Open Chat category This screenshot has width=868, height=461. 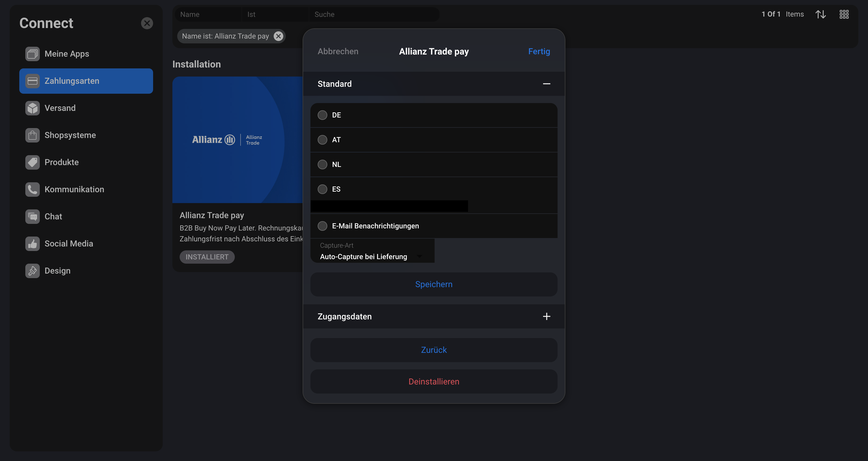(x=86, y=217)
